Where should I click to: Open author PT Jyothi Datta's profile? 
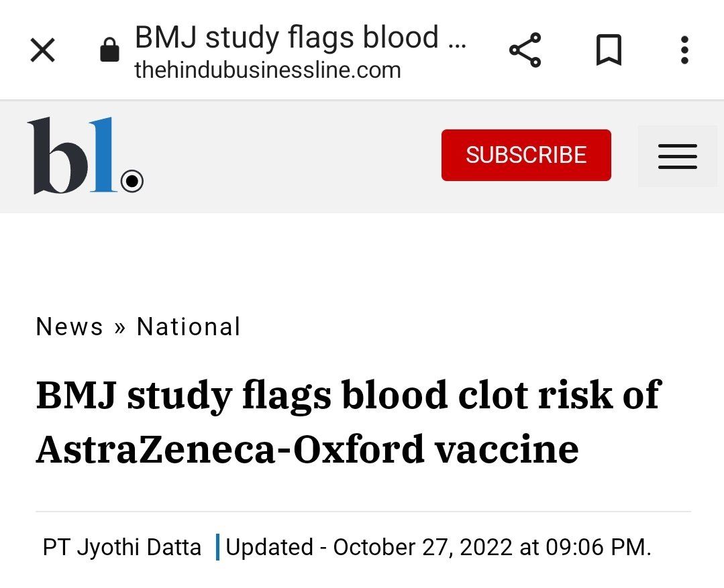(122, 547)
